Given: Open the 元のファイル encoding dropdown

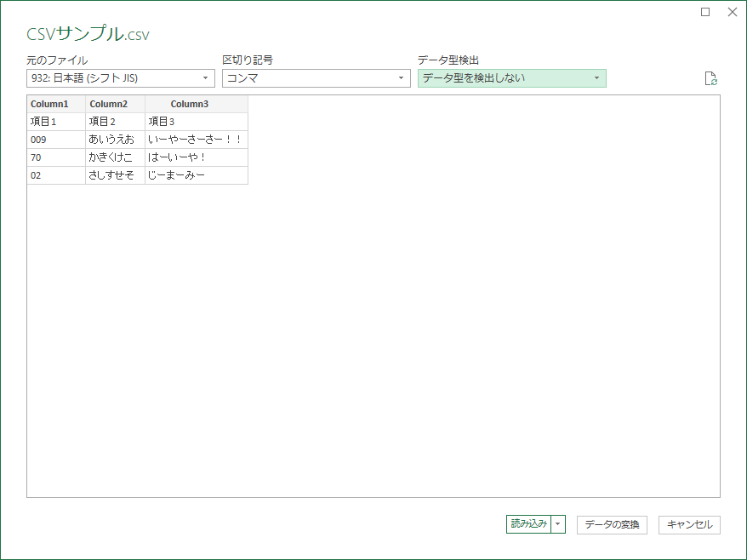Looking at the screenshot, I should (x=121, y=78).
